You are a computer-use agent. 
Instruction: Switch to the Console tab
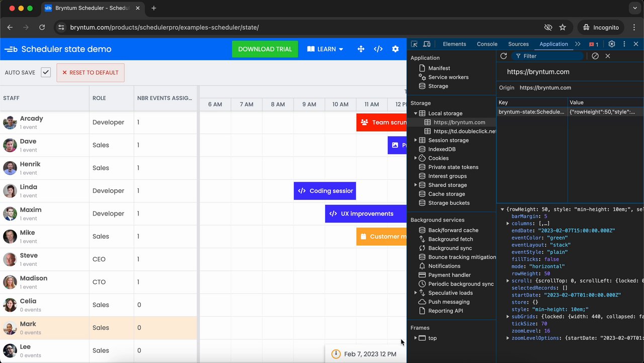[x=487, y=44]
